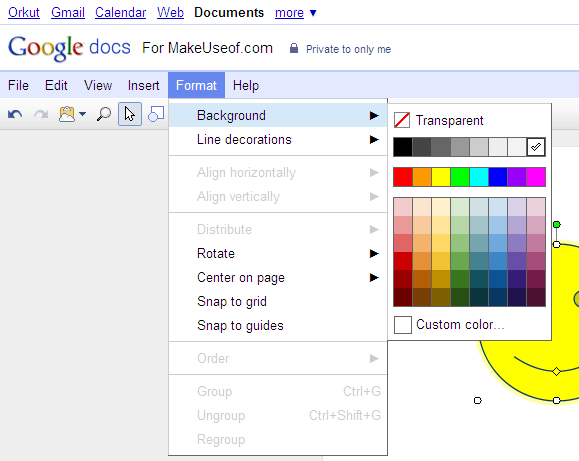Close the Format menu

(196, 85)
